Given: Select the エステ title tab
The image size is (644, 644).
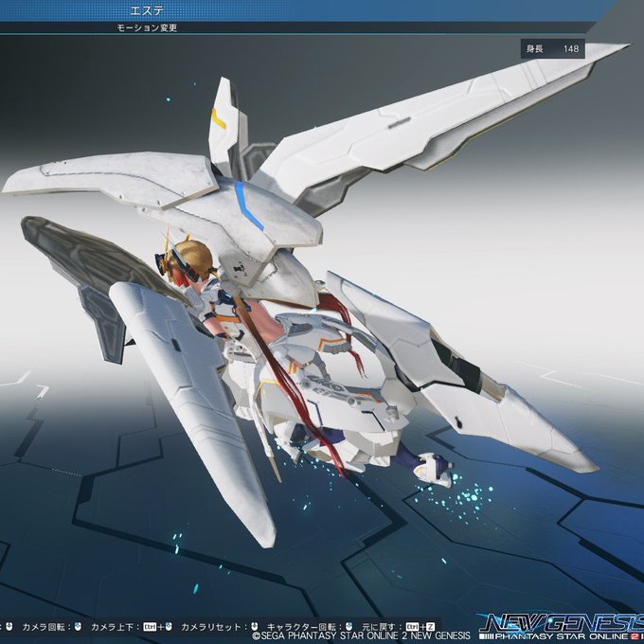Looking at the screenshot, I should point(147,10).
